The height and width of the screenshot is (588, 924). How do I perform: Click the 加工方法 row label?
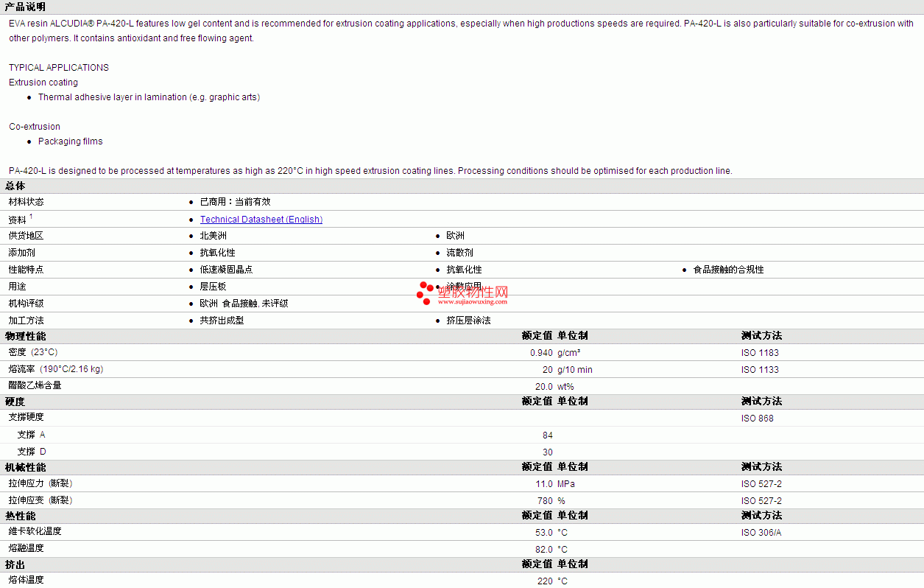click(27, 321)
